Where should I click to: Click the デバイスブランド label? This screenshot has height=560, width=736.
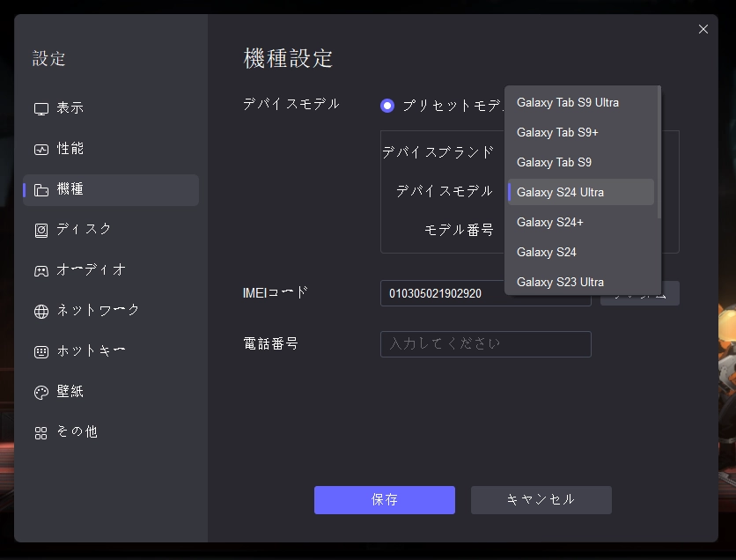[x=438, y=152]
